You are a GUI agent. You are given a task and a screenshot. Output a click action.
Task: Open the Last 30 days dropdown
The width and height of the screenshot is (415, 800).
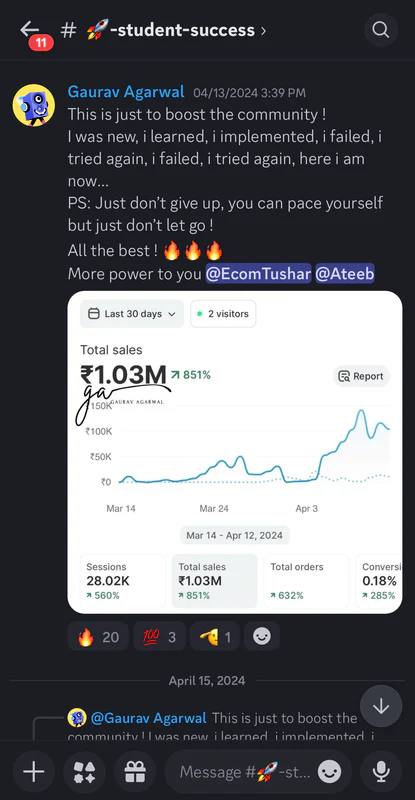[x=132, y=314]
